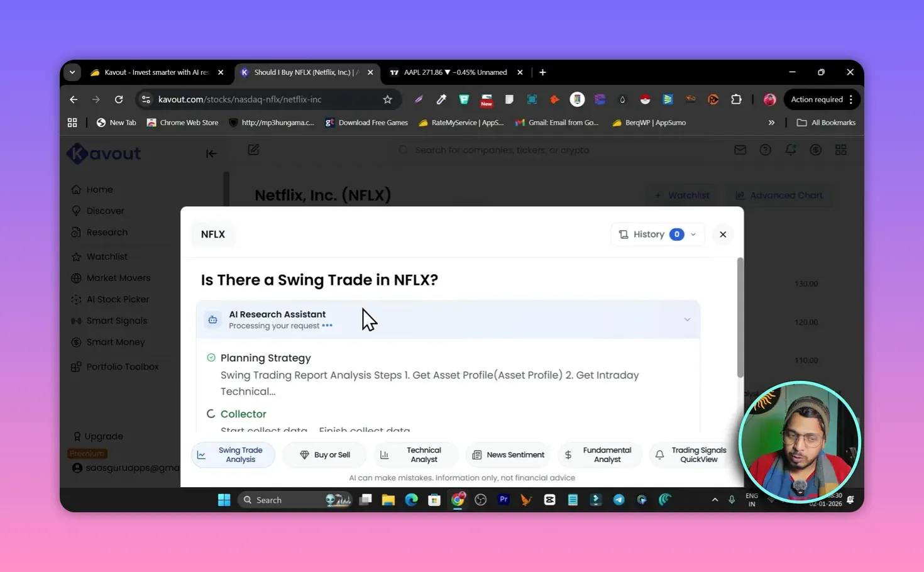Open the Market Movers section

pos(118,278)
